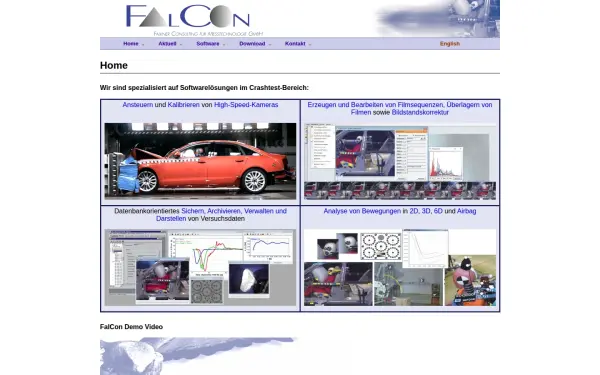The image size is (600, 375).
Task: Open the Download menu item
Action: (252, 44)
